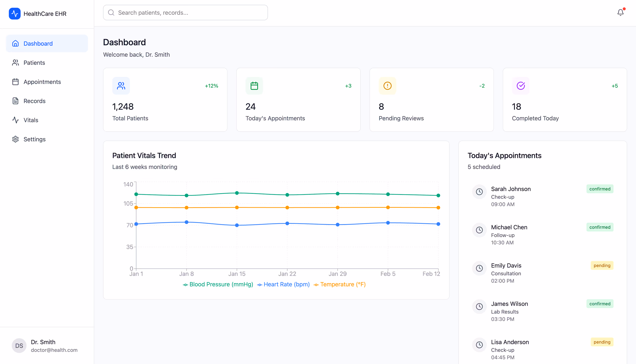Screen dimensions: 636x364
Task: Click the confirmed badge on Michael Chen
Action: tap(600, 227)
